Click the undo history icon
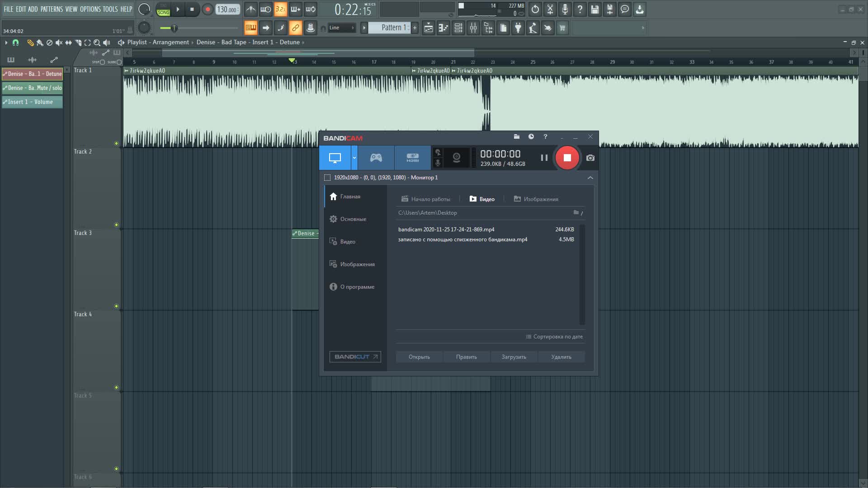868x488 pixels. click(x=535, y=9)
